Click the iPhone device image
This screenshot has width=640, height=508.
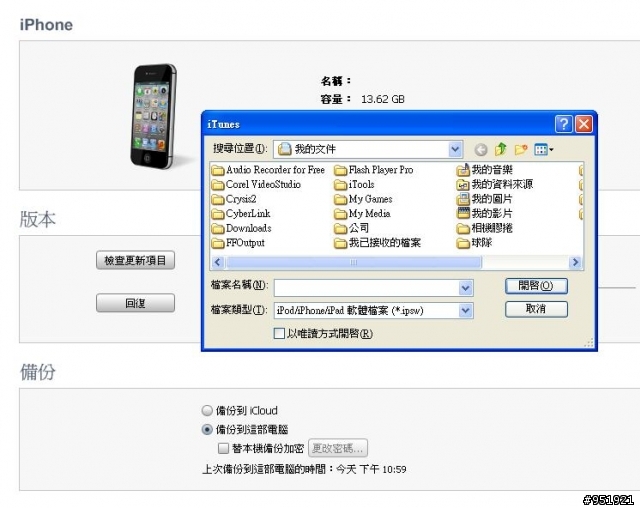154,116
